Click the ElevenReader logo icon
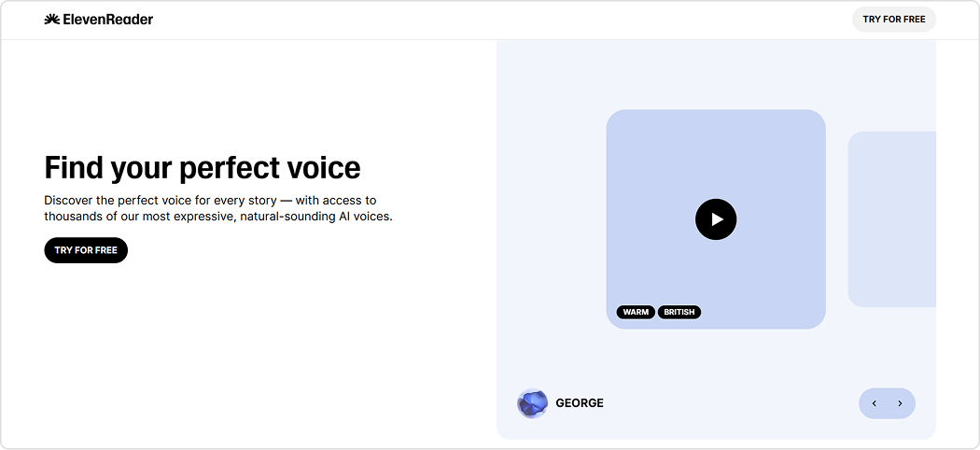Screen dimensions: 980x450 click(x=51, y=19)
